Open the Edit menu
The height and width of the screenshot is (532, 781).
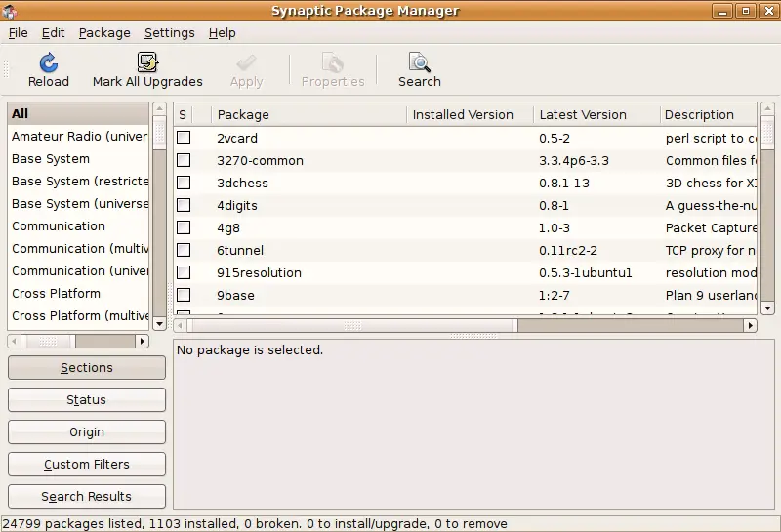53,33
